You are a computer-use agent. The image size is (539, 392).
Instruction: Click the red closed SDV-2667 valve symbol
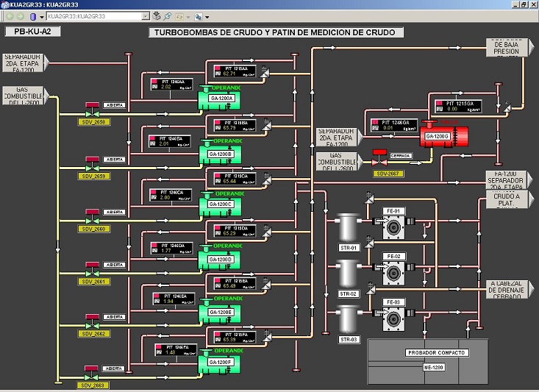click(x=380, y=158)
